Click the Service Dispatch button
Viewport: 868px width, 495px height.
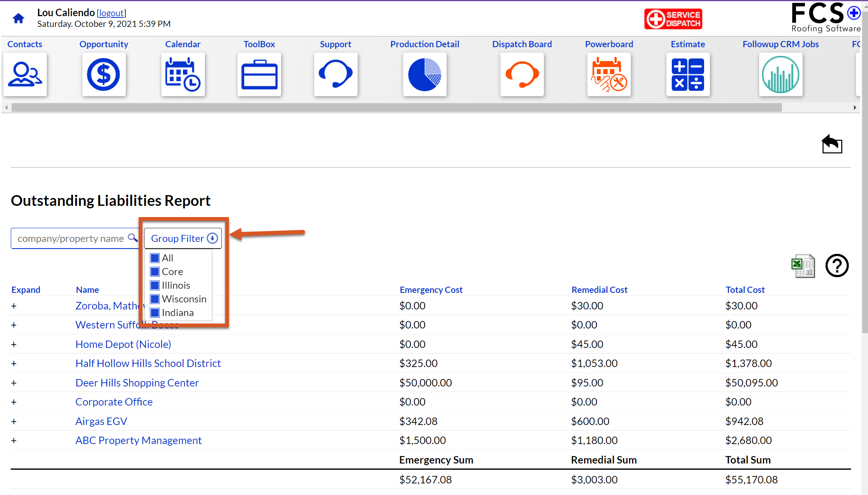tap(673, 19)
